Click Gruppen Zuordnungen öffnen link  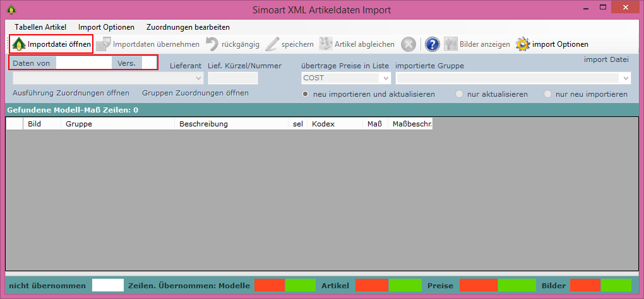coord(195,93)
